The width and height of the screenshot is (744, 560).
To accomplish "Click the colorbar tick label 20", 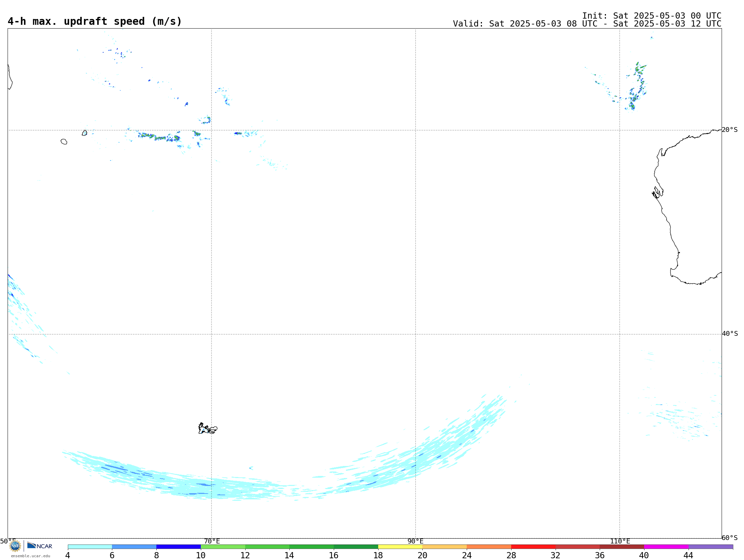I will click(423, 556).
